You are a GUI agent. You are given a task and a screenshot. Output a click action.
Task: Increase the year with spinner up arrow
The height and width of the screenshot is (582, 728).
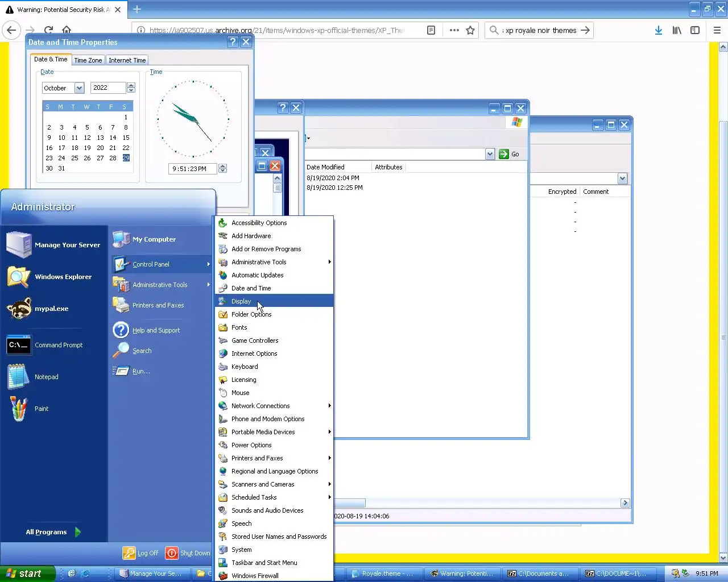point(131,85)
